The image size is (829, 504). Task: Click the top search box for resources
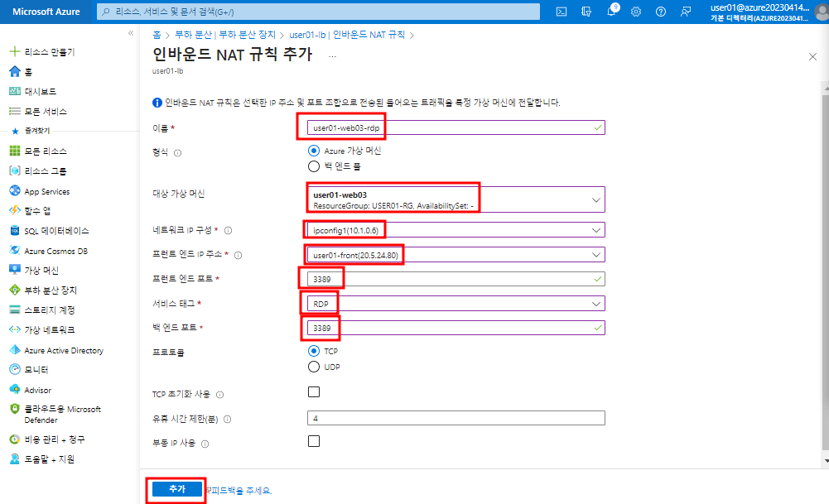pyautogui.click(x=318, y=12)
